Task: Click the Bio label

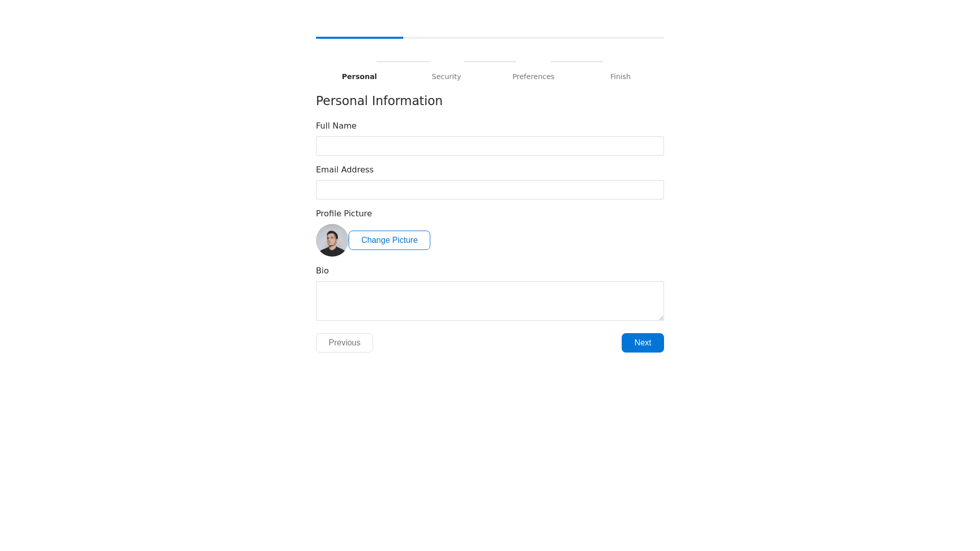Action: click(322, 271)
